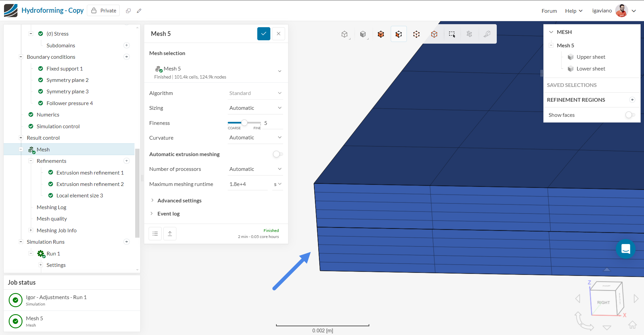Click the Private visibility button
The height and width of the screenshot is (335, 644).
(x=103, y=11)
